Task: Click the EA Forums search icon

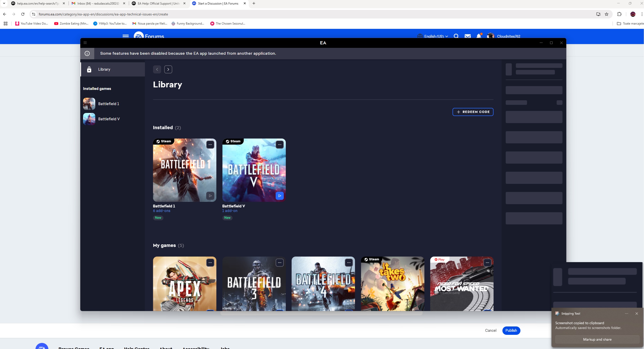Action: point(456,36)
